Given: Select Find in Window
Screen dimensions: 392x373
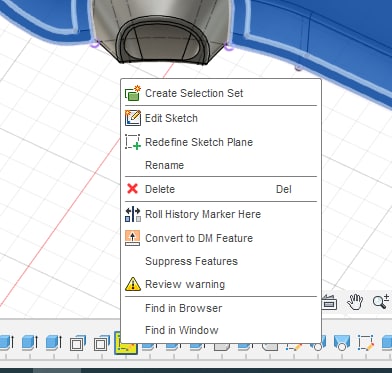Looking at the screenshot, I should click(x=220, y=330).
